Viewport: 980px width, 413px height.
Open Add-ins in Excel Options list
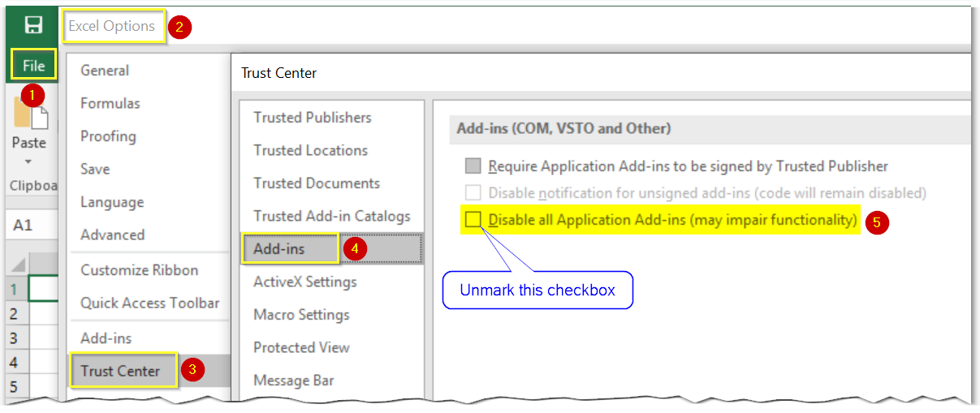pos(106,338)
